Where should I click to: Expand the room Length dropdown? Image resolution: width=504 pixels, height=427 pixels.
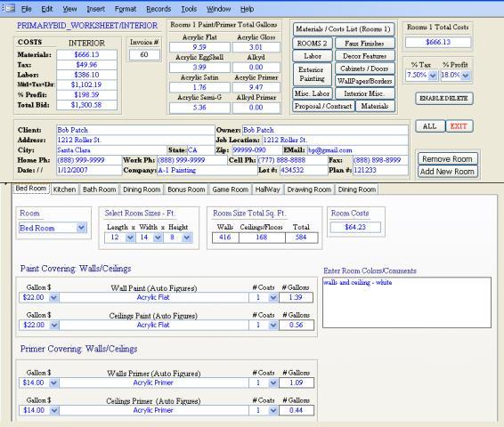tap(130, 238)
